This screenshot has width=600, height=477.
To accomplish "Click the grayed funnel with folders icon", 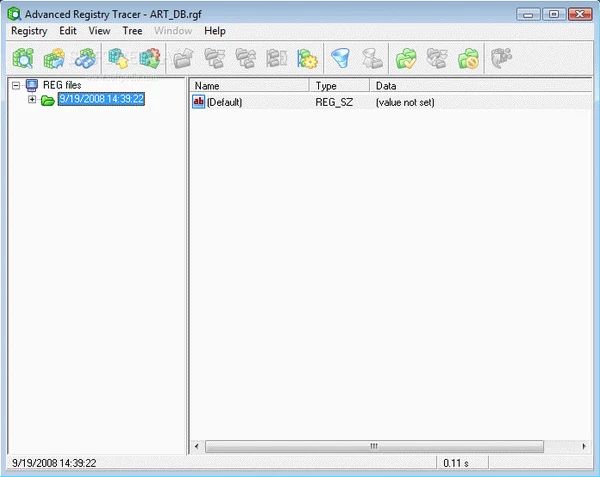I will coord(372,59).
